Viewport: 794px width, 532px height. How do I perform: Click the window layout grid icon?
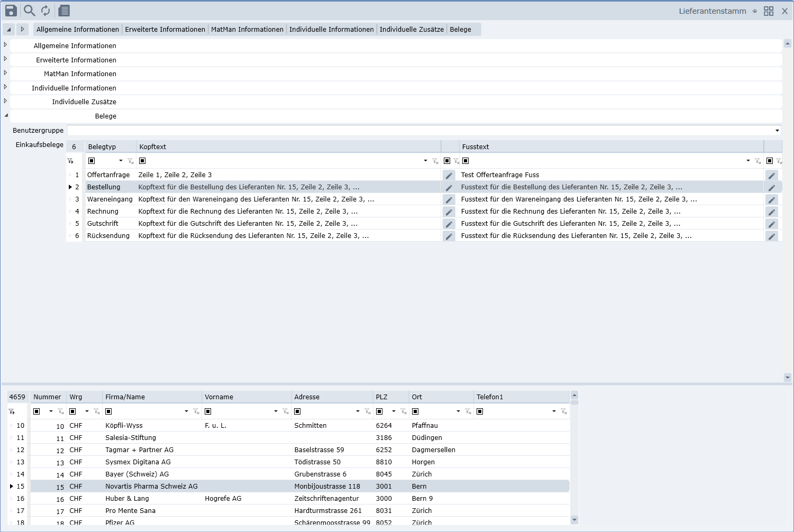pyautogui.click(x=769, y=11)
